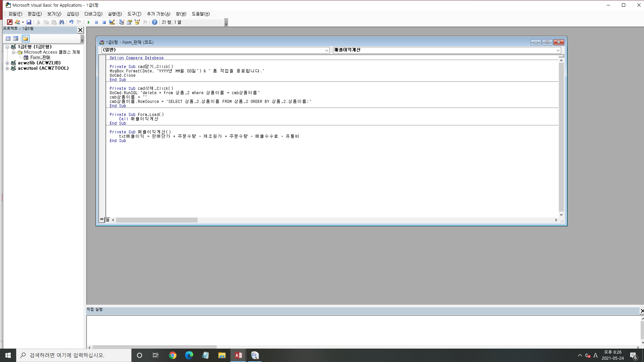Screen dimensions: 644x362
Task: Toggle Folders view in the Project panel
Action: [25, 39]
